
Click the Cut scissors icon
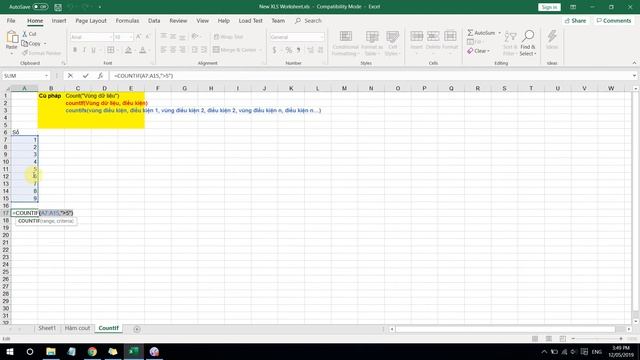pos(24,34)
